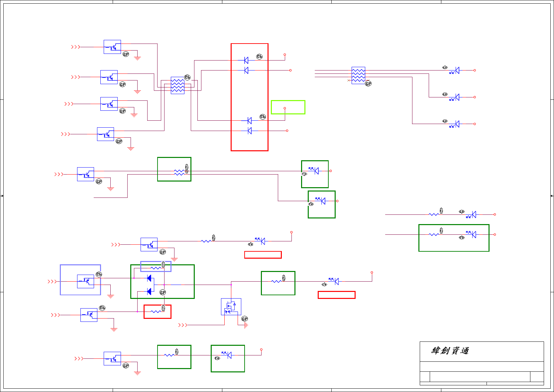Click the GP label on the right resistor array
Screen dimensions: 554x392
(x=368, y=84)
